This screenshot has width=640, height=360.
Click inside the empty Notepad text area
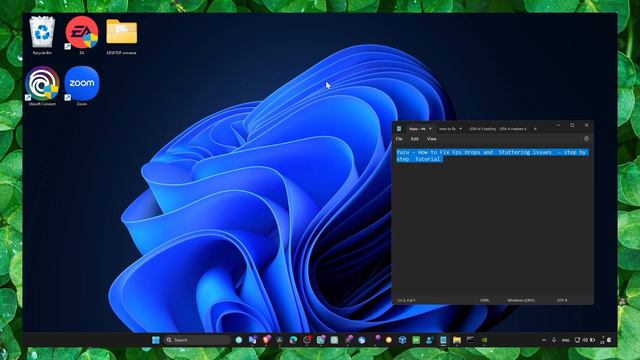[492, 229]
